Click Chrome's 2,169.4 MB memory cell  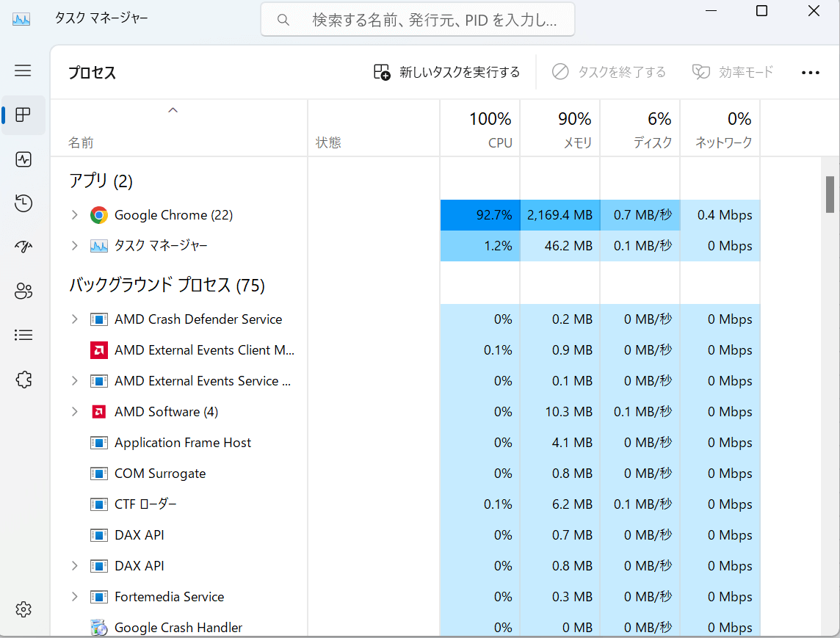click(560, 215)
